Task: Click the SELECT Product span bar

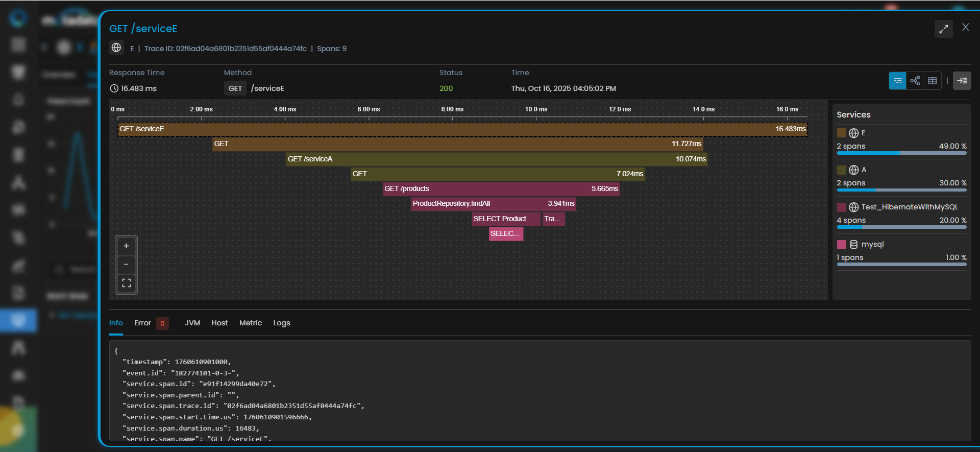Action: [505, 219]
